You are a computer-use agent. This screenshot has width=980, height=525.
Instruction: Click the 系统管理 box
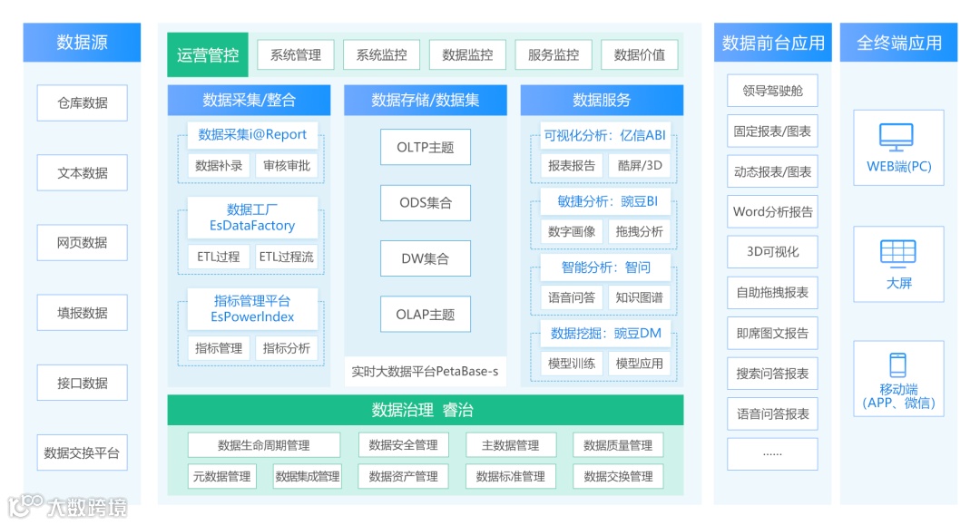point(296,55)
